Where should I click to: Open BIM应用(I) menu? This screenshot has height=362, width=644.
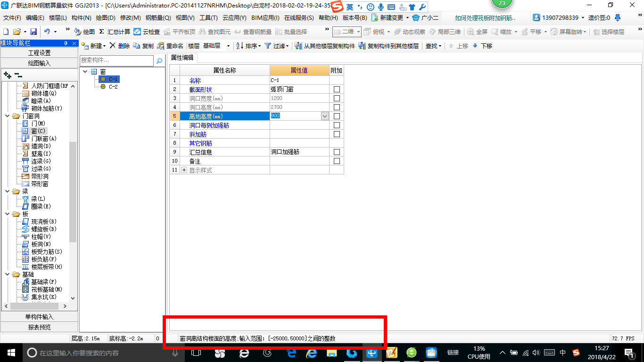(265, 17)
